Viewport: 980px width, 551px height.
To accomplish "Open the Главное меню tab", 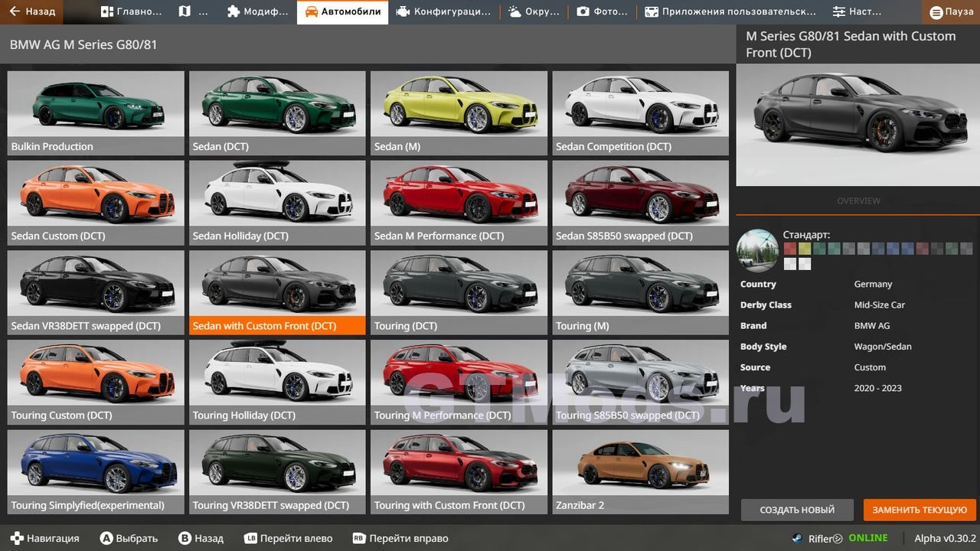I will (x=131, y=11).
